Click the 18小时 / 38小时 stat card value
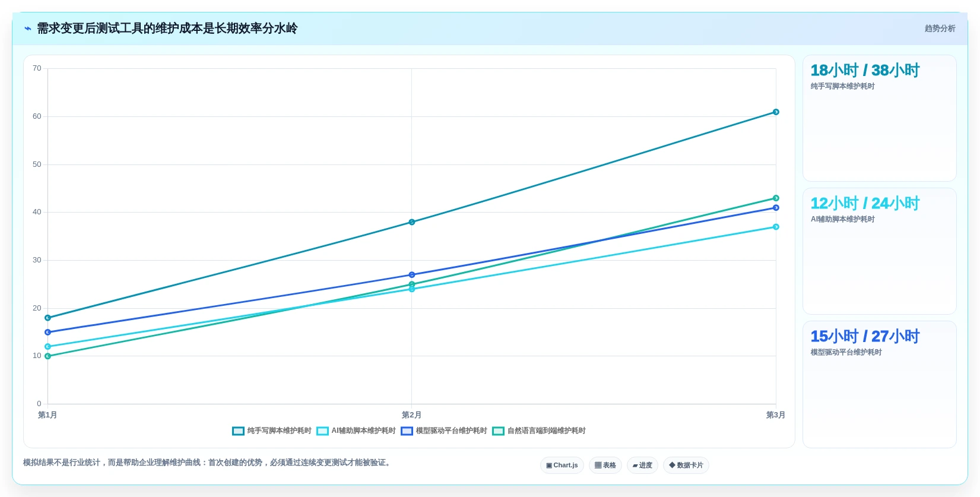This screenshot has width=980, height=497. click(865, 71)
